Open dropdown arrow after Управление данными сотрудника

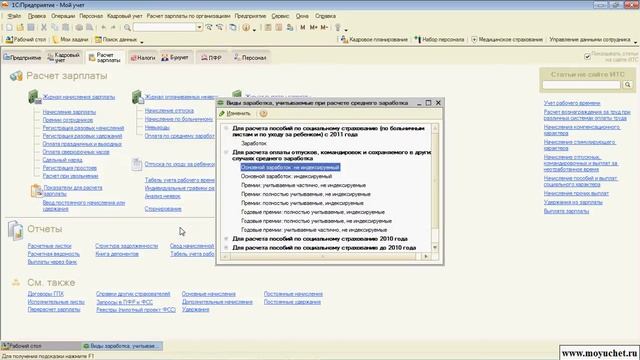click(x=635, y=42)
